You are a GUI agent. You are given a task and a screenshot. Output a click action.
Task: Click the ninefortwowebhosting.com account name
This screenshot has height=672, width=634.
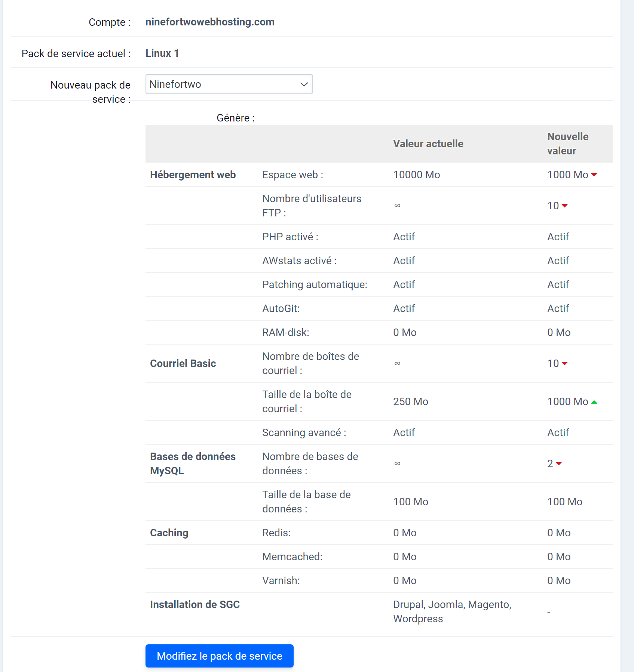(210, 22)
